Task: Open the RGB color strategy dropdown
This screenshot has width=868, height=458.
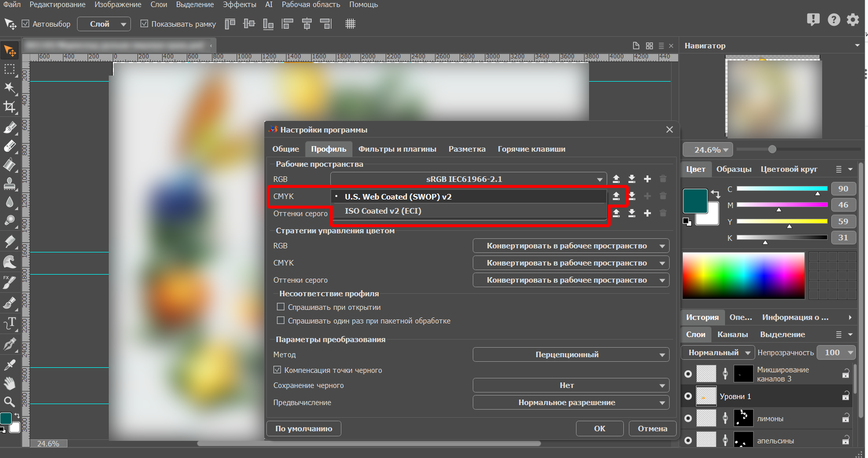Action: click(x=571, y=246)
